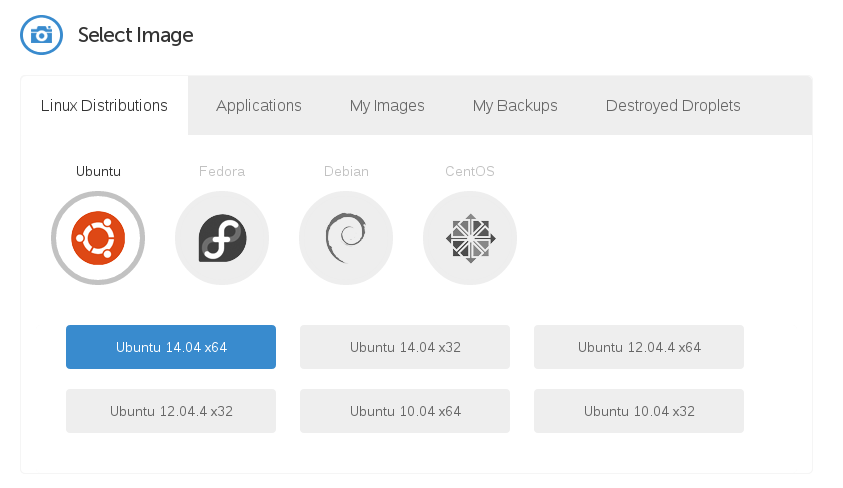Click the Debian distribution name label
The width and height of the screenshot is (843, 488).
(346, 171)
